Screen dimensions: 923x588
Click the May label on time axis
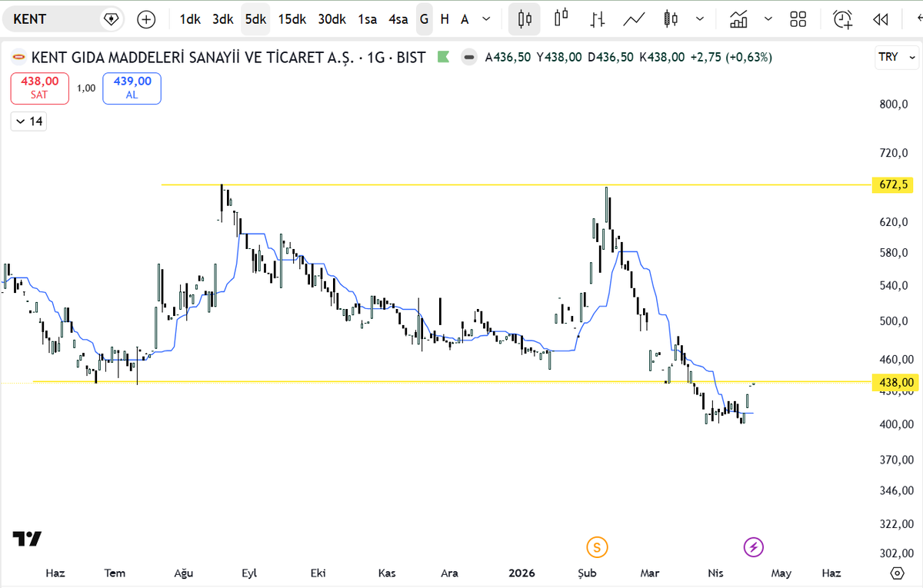(x=781, y=573)
